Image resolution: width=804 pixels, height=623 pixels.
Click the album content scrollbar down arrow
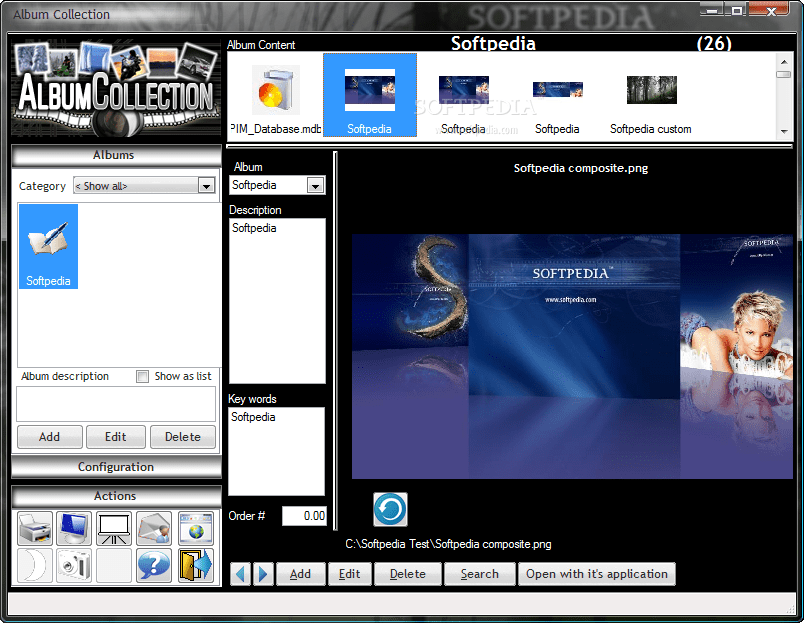pos(784,132)
